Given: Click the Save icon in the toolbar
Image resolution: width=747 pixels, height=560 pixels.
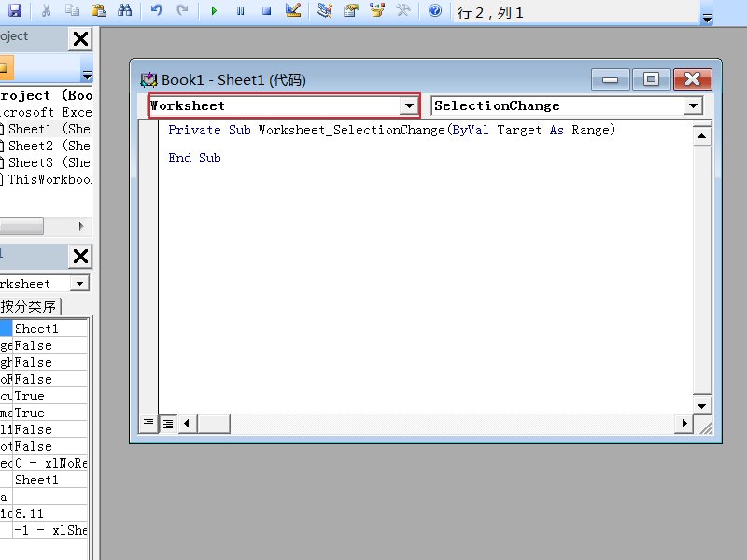Looking at the screenshot, I should point(14,11).
